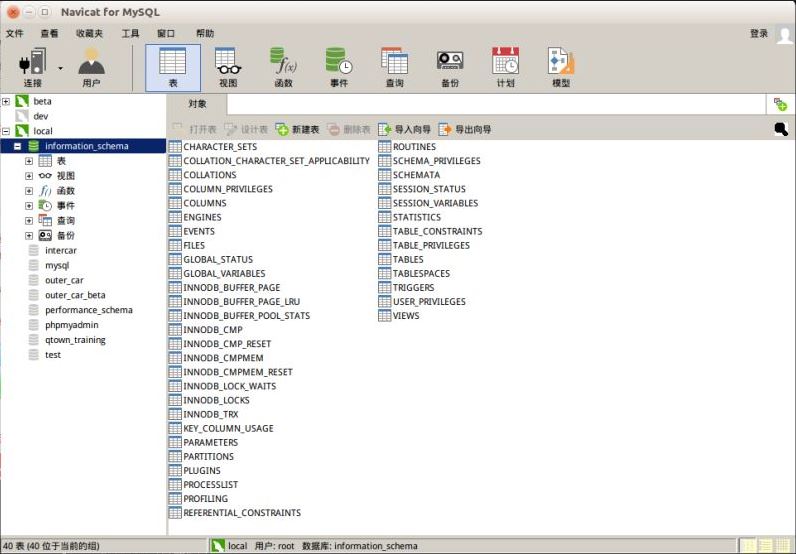Collapse the local connection node

(x=6, y=131)
